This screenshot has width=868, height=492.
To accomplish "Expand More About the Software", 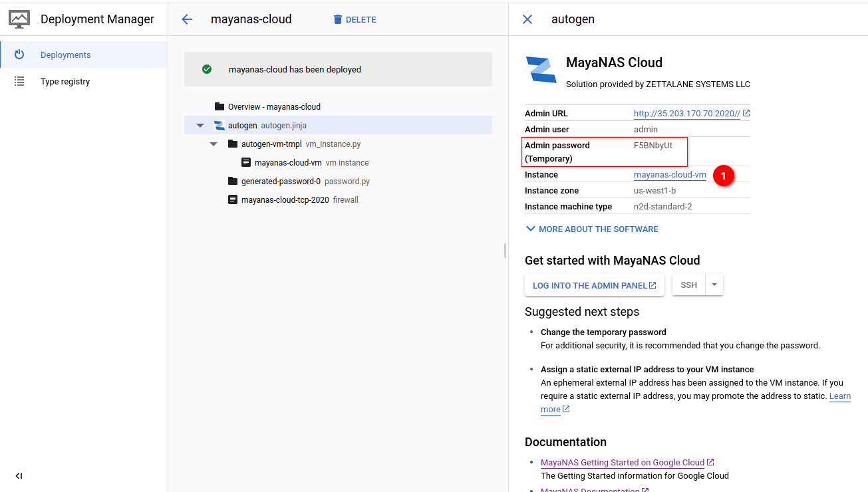I will coord(591,229).
